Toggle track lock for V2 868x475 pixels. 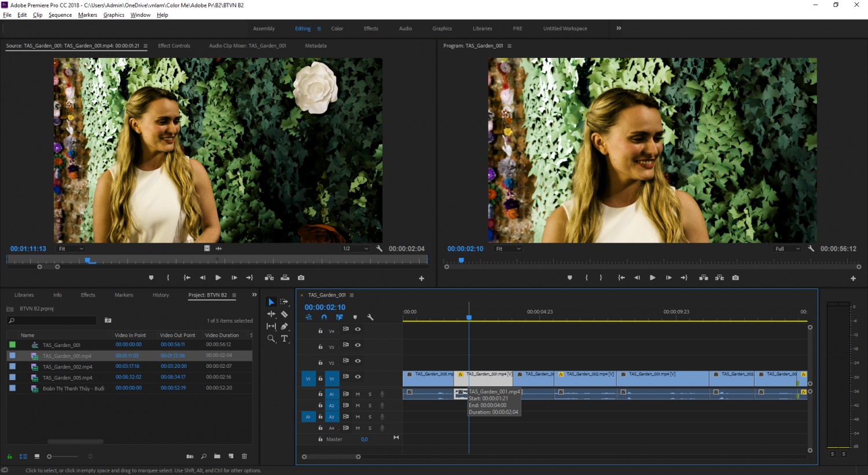[x=321, y=363]
